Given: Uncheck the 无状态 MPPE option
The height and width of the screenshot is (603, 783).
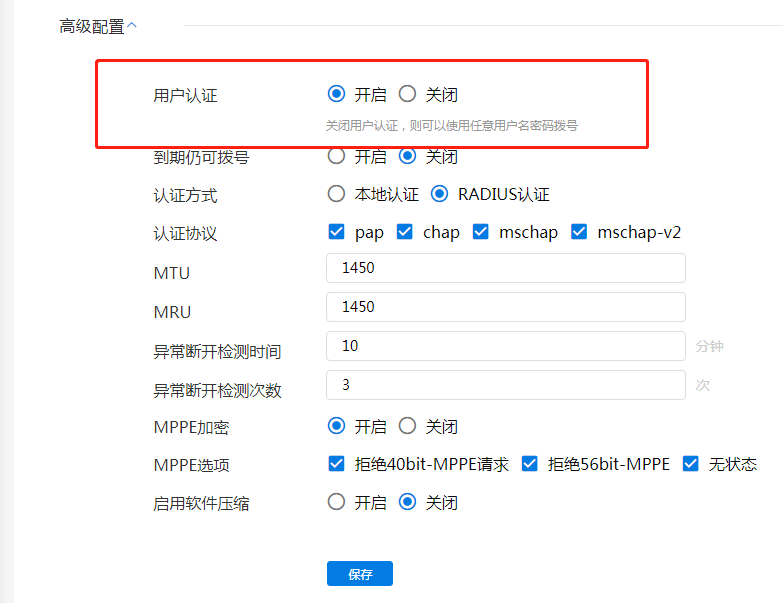Looking at the screenshot, I should [x=691, y=464].
